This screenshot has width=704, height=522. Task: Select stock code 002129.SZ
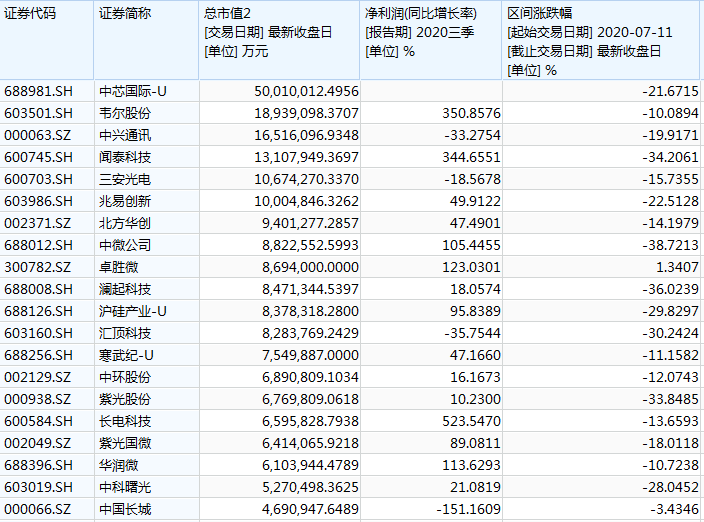[x=38, y=377]
